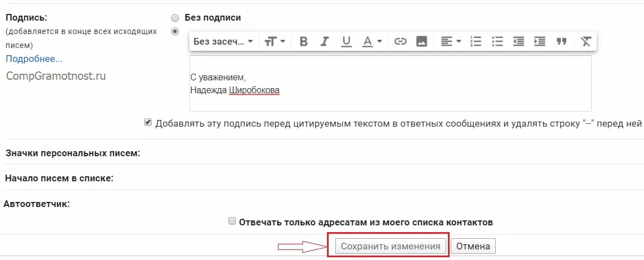
Task: Decrease indent in signature editor
Action: 519,41
